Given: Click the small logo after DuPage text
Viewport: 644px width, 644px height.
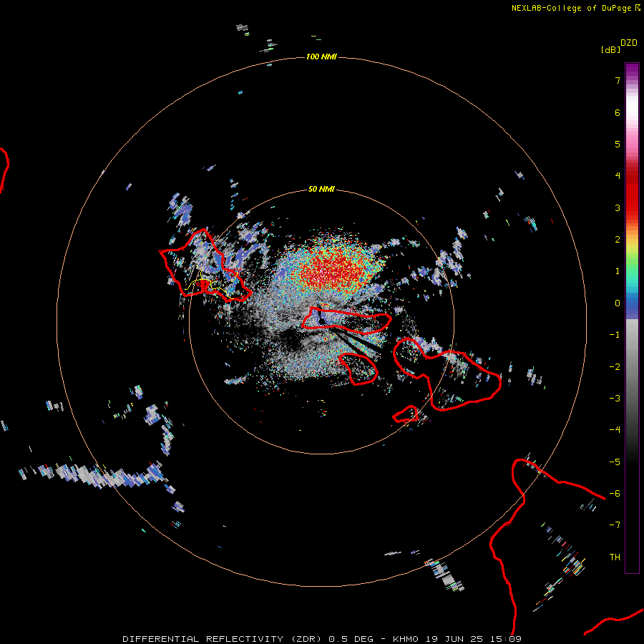Looking at the screenshot, I should (x=638, y=7).
